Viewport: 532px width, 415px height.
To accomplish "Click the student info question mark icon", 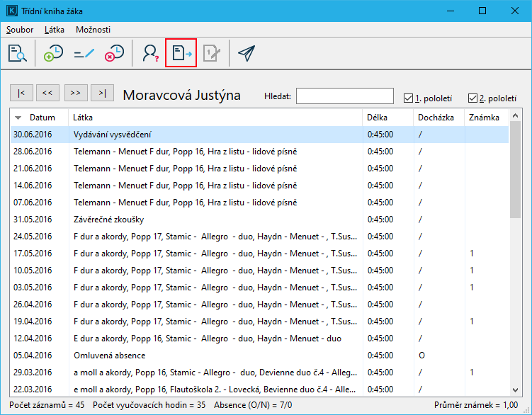I will pyautogui.click(x=150, y=54).
